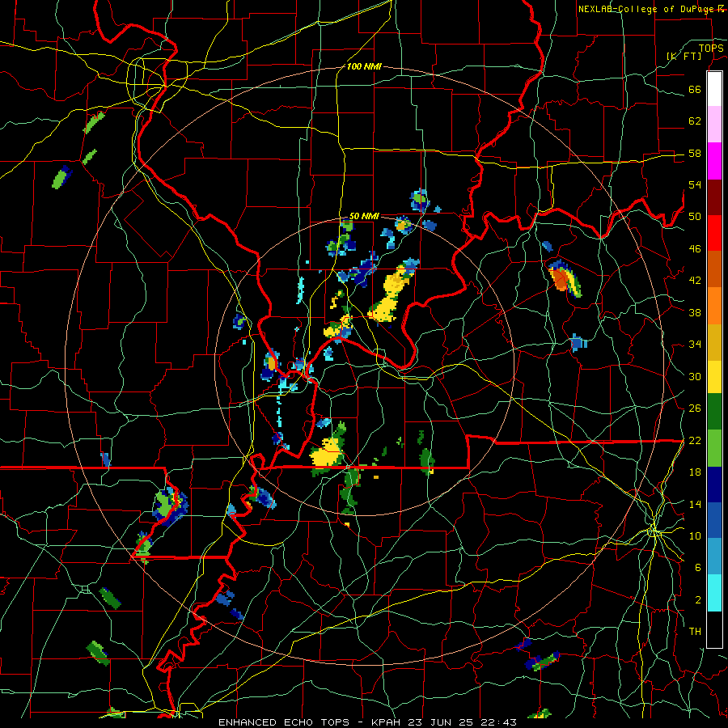Pick the bright yellow legend color block
This screenshot has width=728, height=728.
pyautogui.click(x=714, y=377)
